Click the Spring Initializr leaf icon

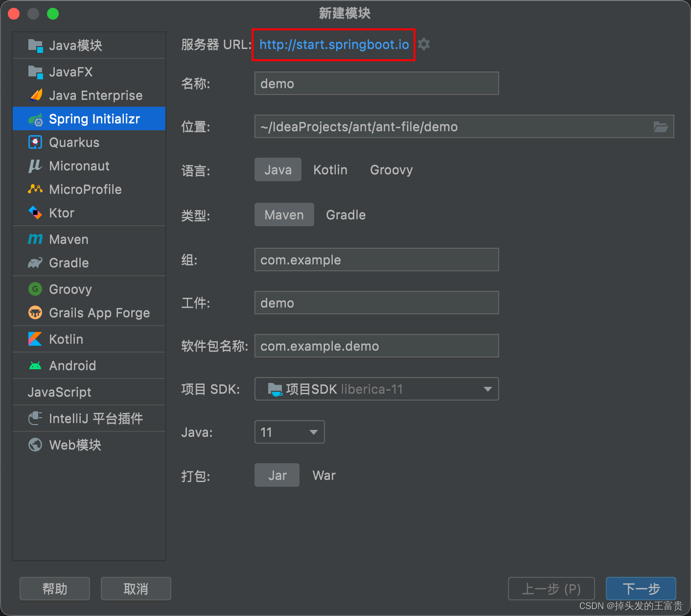36,119
